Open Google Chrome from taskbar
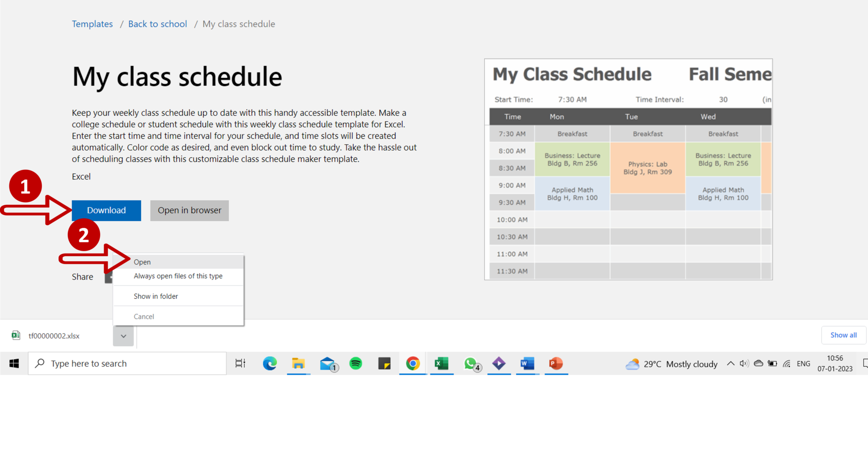The image size is (868, 468). (413, 363)
